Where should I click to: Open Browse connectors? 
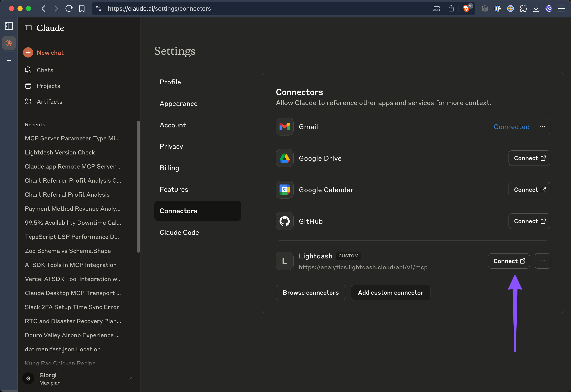click(310, 292)
